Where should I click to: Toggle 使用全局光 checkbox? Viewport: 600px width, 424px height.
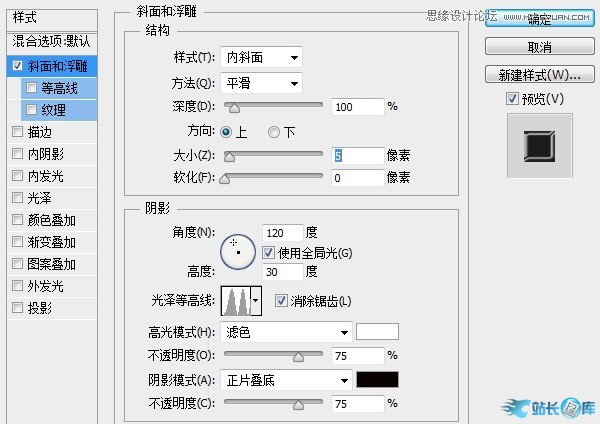[268, 253]
